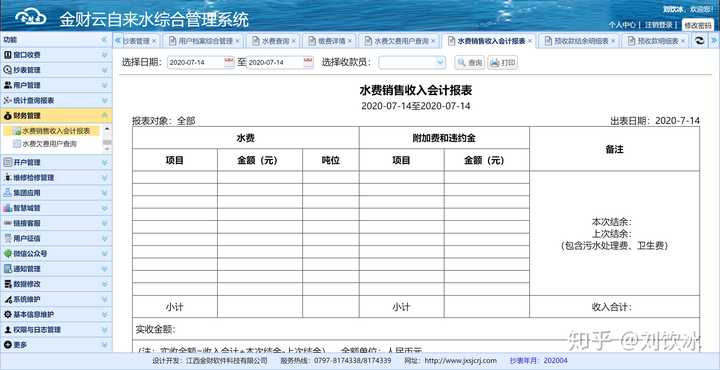
Task: Click the 抄表管理 magnifier icon in sidebar
Action: coord(7,70)
